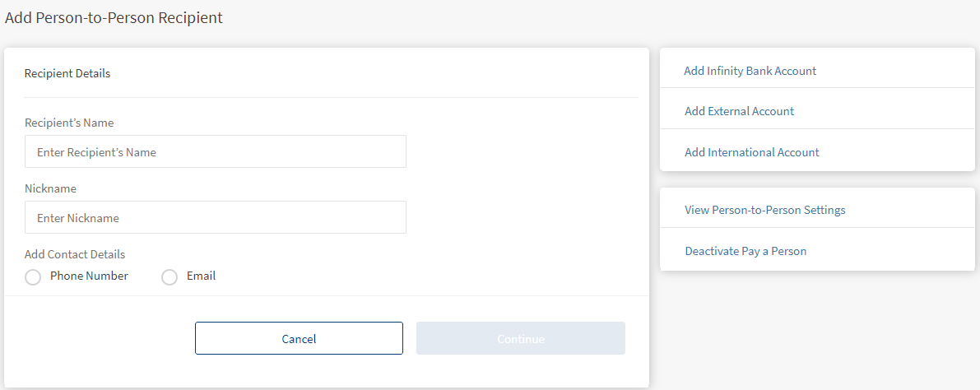
Task: Open Add Infinity Bank Account link
Action: click(x=750, y=71)
